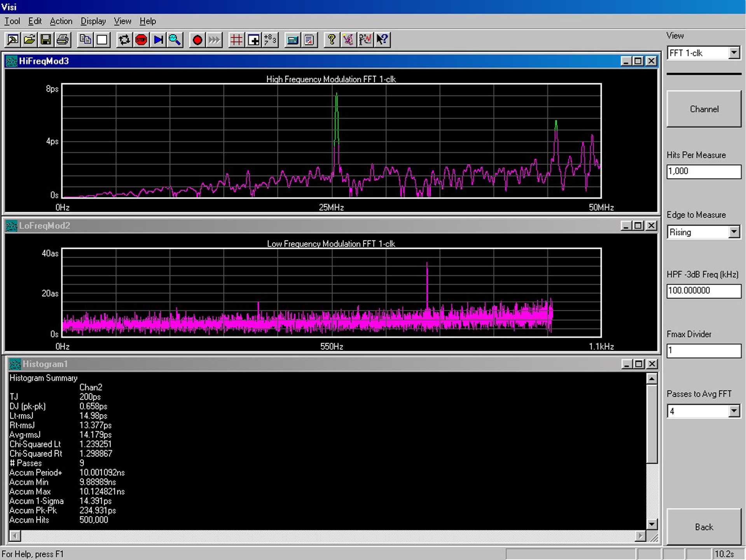This screenshot has width=746, height=560.
Task: Open the View menu in menu bar
Action: coord(122,21)
